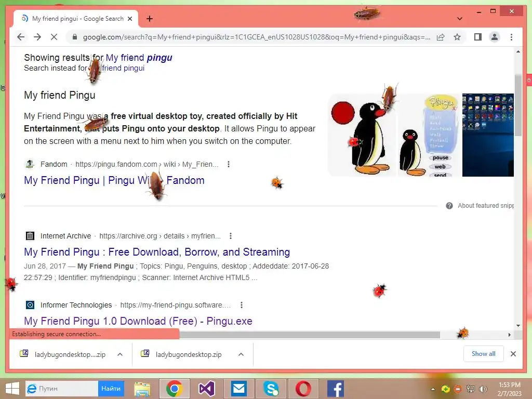Click the About featured snippets help icon

pos(449,206)
